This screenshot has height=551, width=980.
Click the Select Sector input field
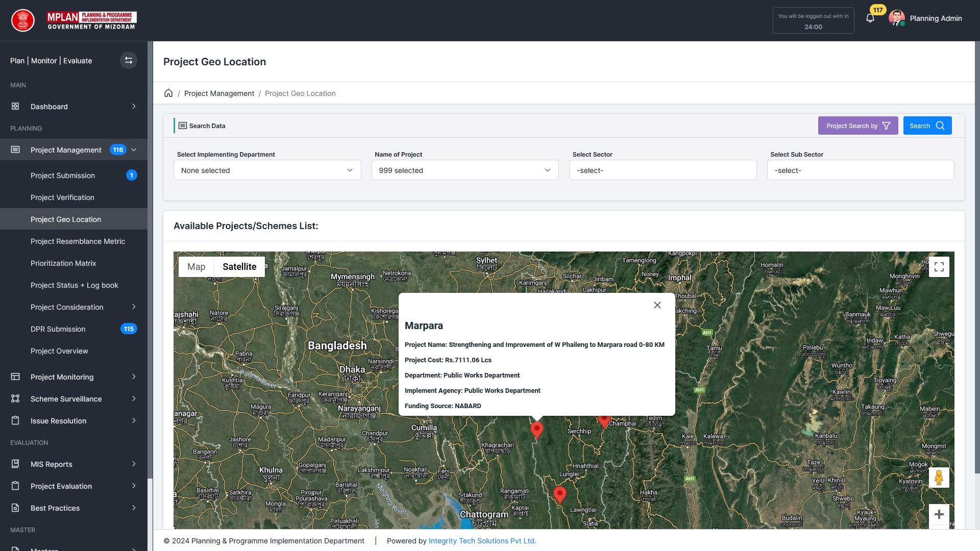[x=663, y=170]
